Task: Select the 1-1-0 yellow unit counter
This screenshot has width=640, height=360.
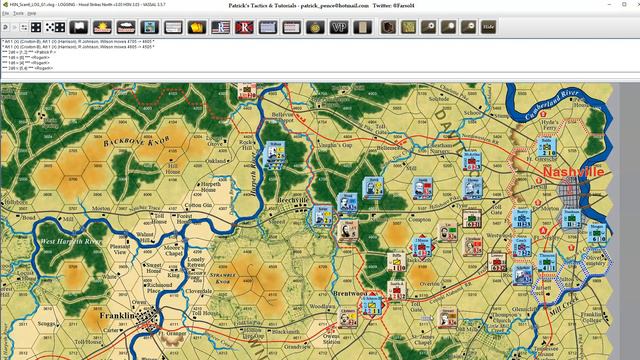Action: pos(397,262)
